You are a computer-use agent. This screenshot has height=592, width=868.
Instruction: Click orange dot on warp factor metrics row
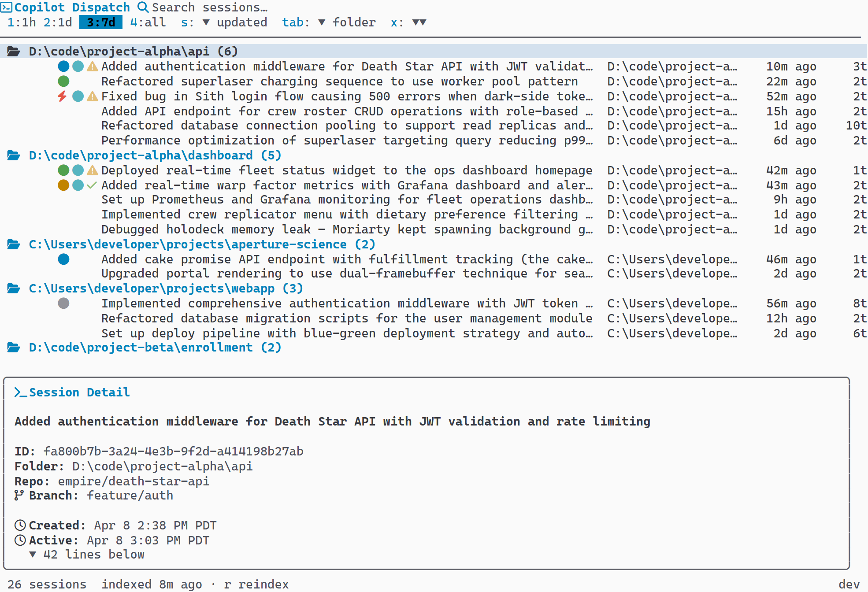tap(63, 185)
